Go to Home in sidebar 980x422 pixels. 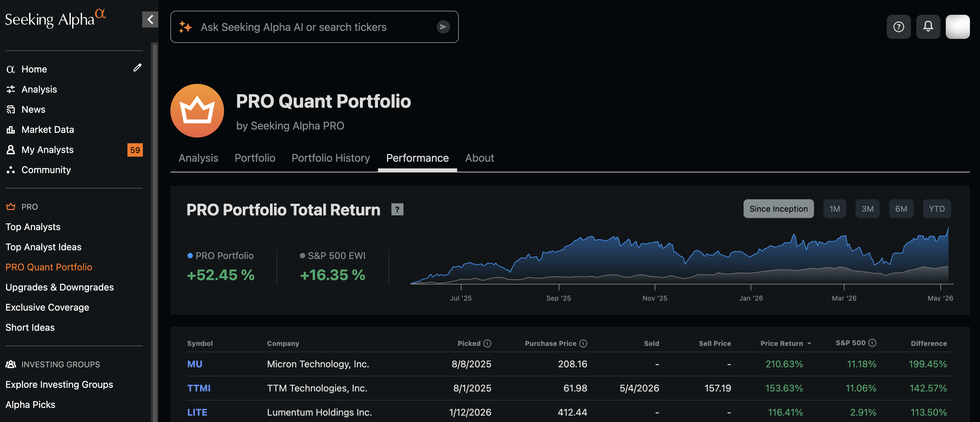(34, 69)
